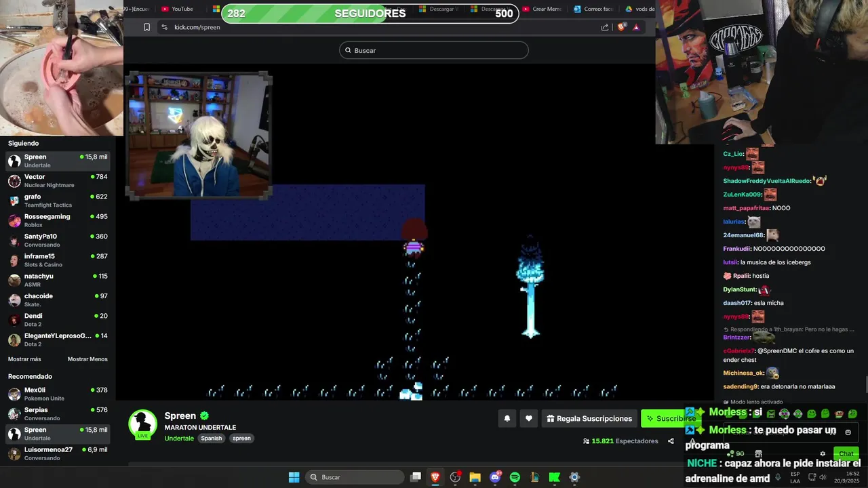Open Mex0li's Pokemon Unite channel
Image resolution: width=868 pixels, height=488 pixels.
[58, 394]
